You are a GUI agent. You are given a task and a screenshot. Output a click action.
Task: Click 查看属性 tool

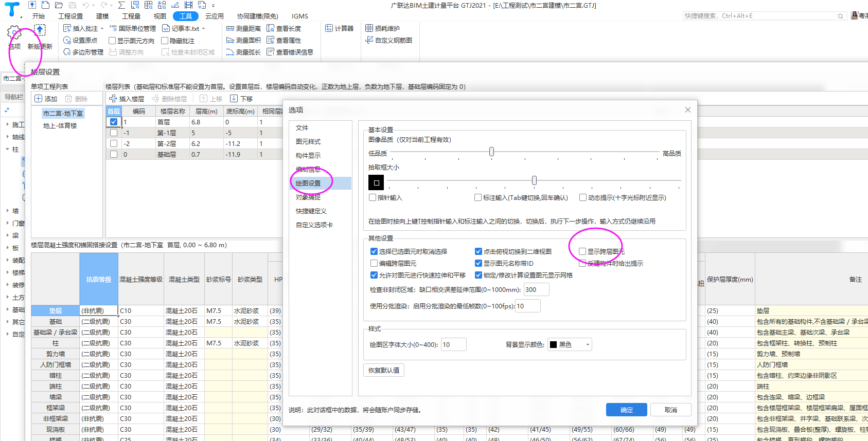(284, 40)
